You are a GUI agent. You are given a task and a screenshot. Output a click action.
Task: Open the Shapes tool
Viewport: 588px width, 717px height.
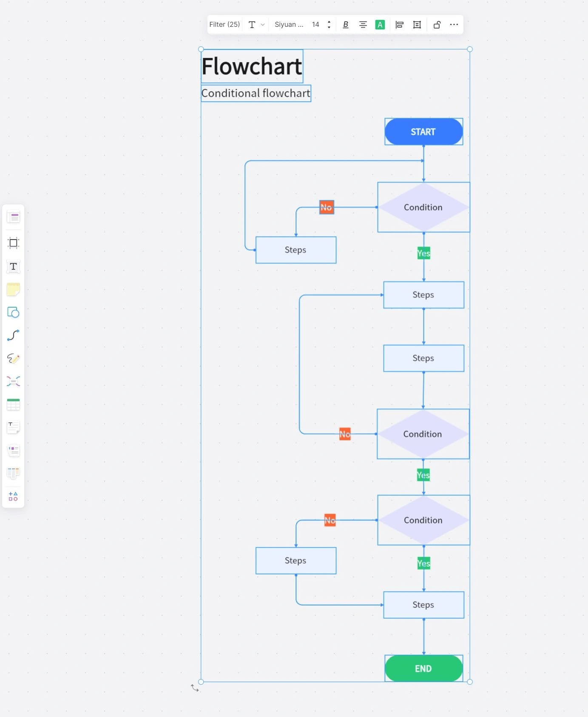click(13, 312)
